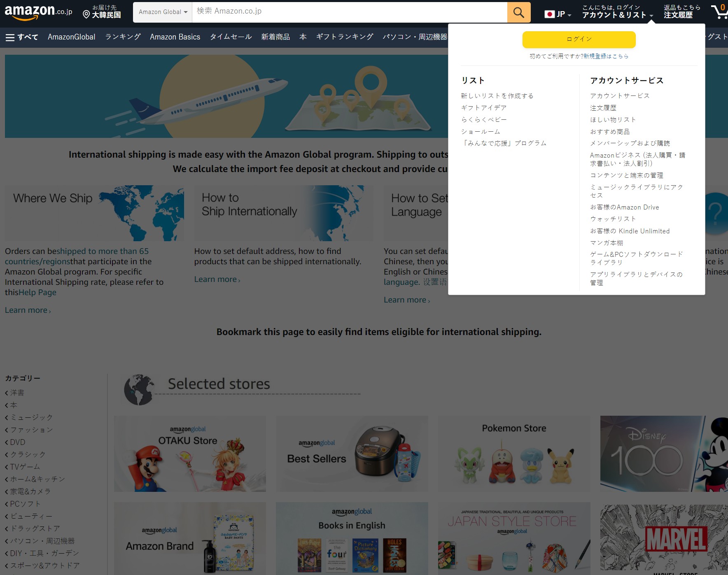Select ランキング in navigation bar

(123, 37)
